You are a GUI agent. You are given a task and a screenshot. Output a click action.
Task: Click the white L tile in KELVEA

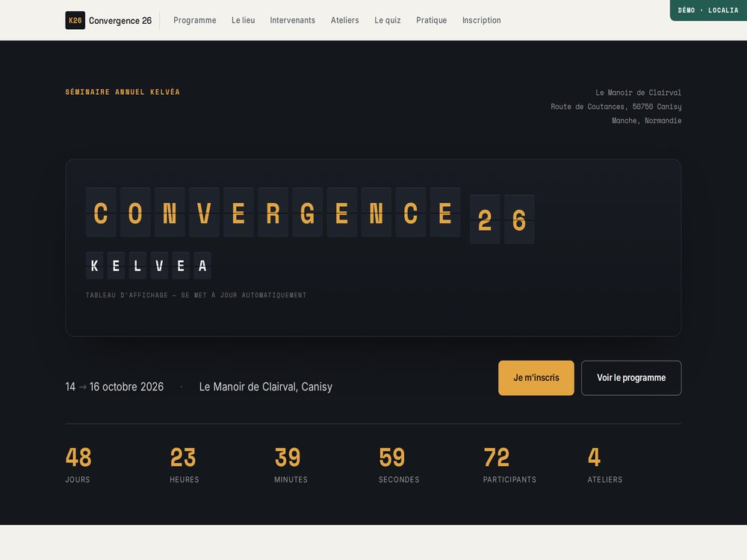click(x=137, y=265)
